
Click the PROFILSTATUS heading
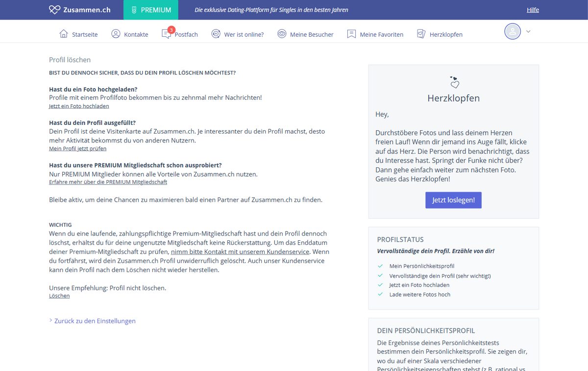click(x=400, y=239)
